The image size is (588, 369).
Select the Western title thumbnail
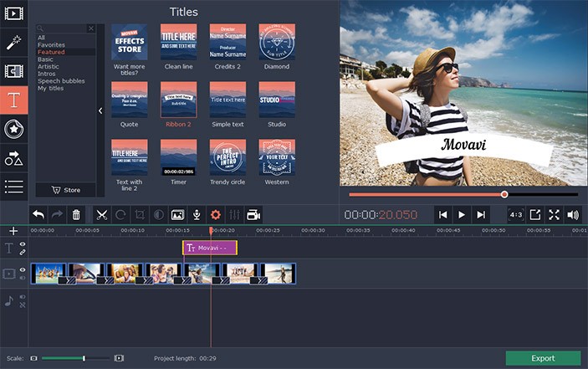[x=277, y=157]
